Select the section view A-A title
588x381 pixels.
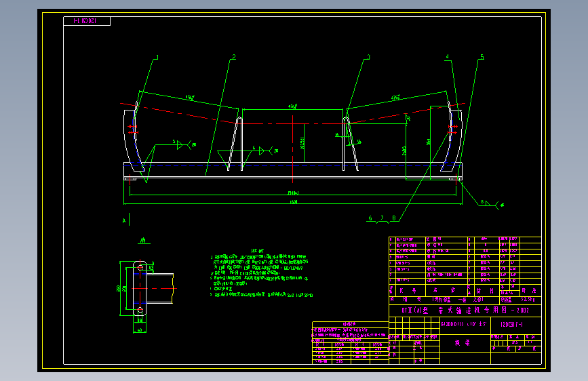143,241
